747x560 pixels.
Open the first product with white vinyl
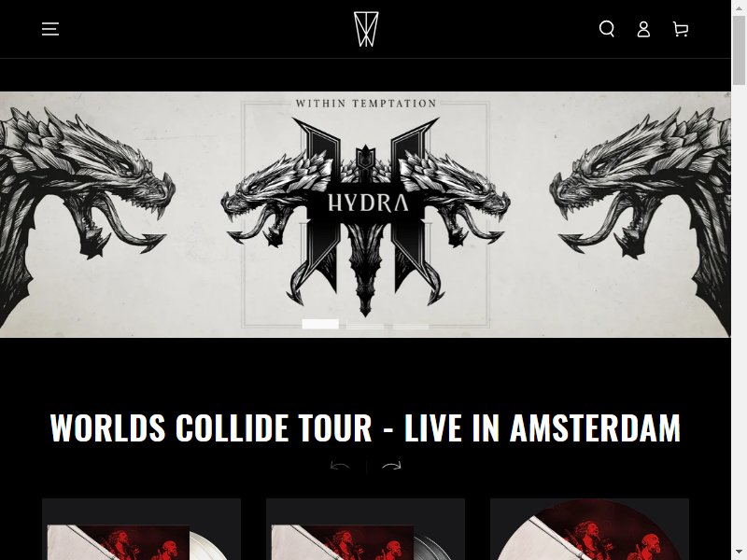(x=142, y=529)
